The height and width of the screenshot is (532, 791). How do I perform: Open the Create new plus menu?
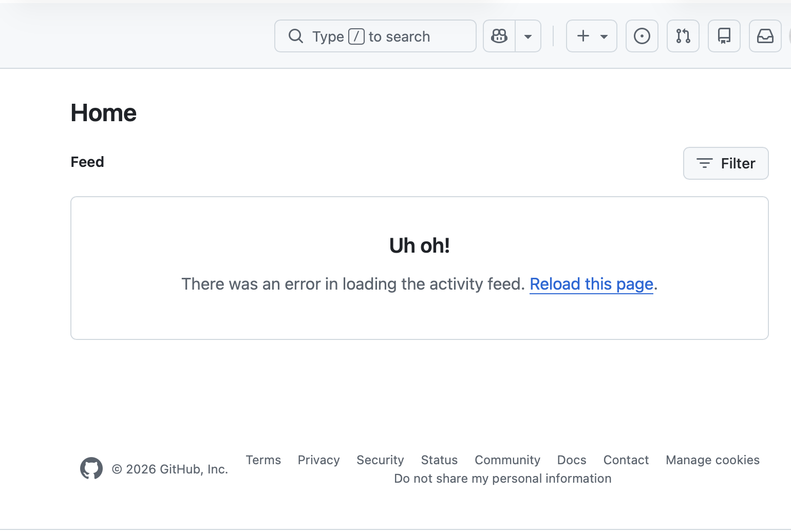pos(591,36)
